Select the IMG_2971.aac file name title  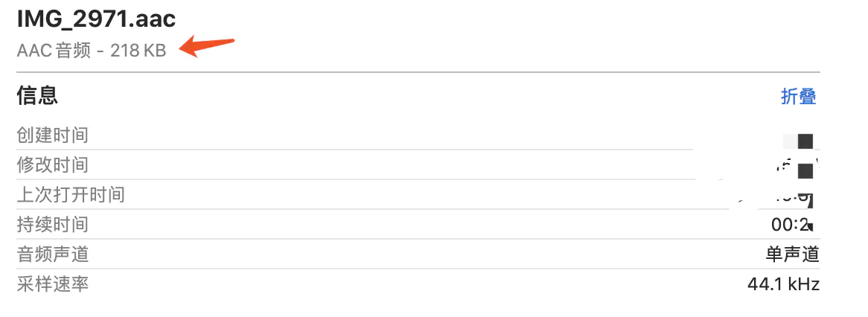click(96, 20)
